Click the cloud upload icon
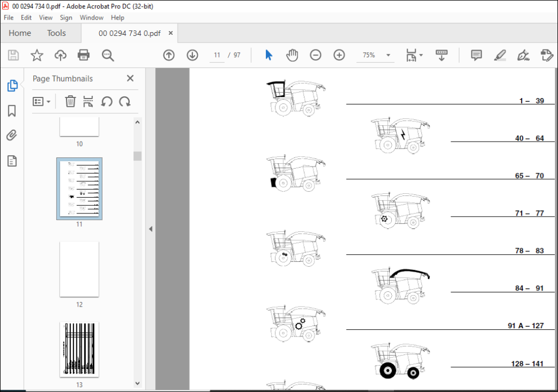The image size is (558, 392). coord(60,55)
